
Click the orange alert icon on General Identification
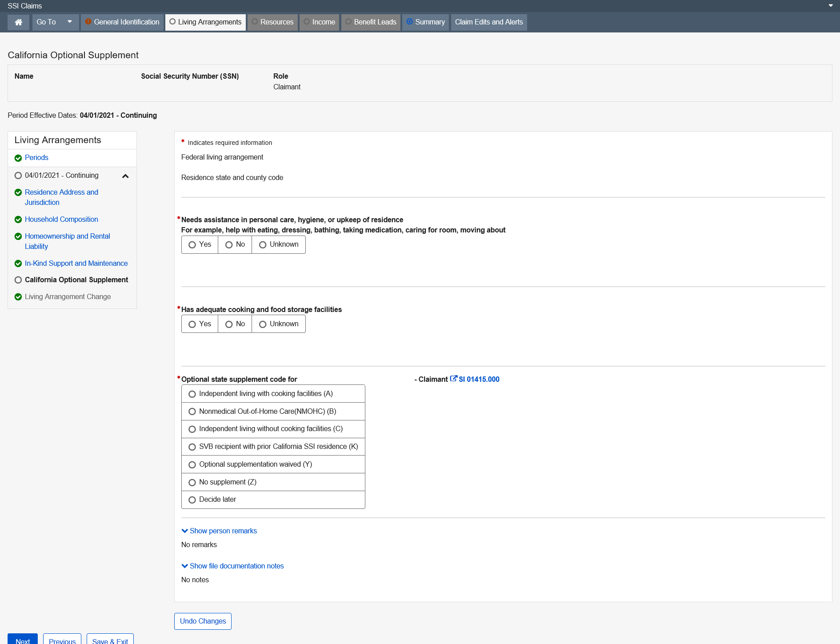pyautogui.click(x=88, y=22)
